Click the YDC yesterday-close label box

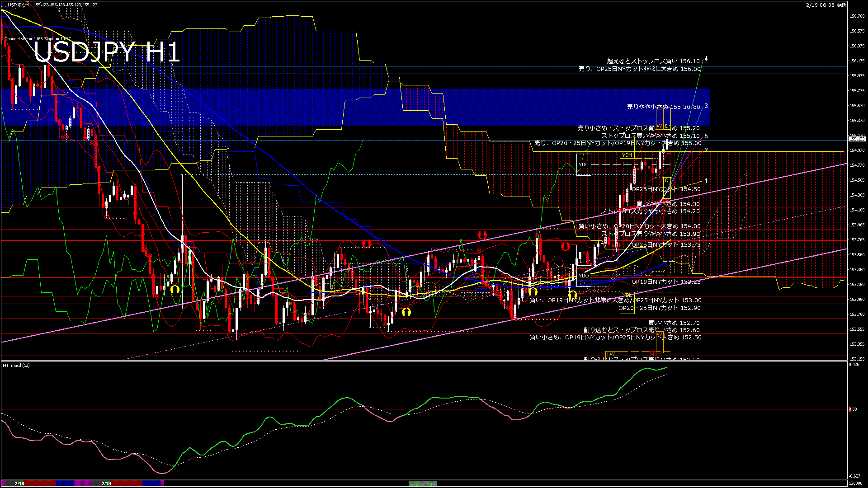(584, 164)
